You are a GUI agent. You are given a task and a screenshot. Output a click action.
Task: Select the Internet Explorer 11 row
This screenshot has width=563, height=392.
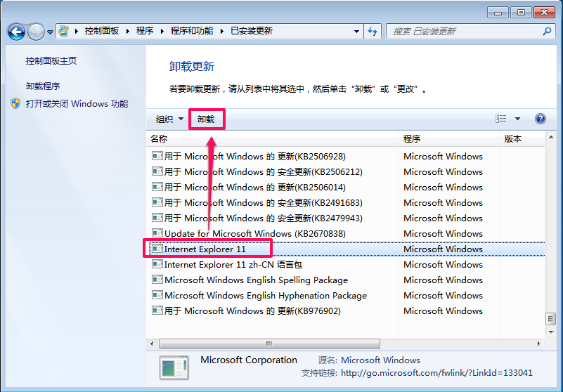pyautogui.click(x=346, y=249)
